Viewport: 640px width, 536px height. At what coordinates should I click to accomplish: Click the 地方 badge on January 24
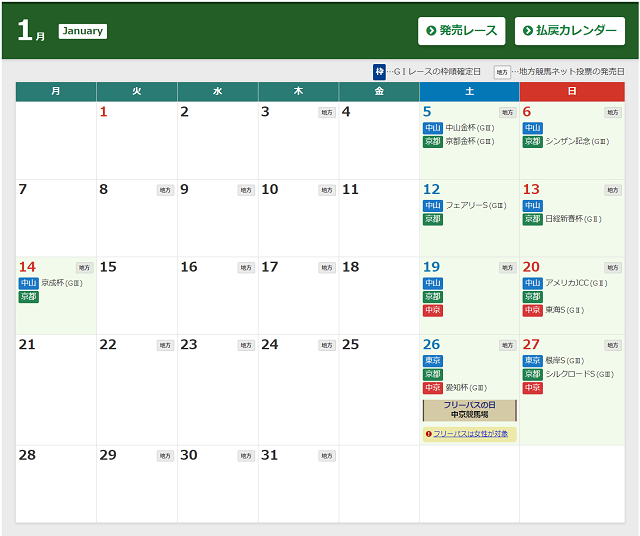click(x=327, y=345)
